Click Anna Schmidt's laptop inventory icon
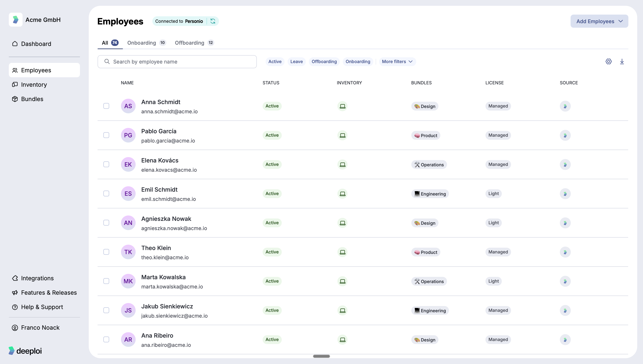 tap(342, 106)
